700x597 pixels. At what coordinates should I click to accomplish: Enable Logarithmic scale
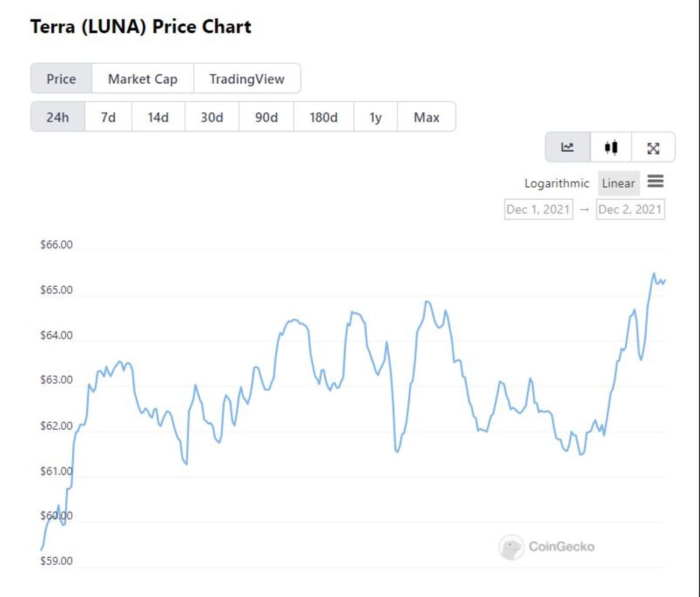click(556, 183)
